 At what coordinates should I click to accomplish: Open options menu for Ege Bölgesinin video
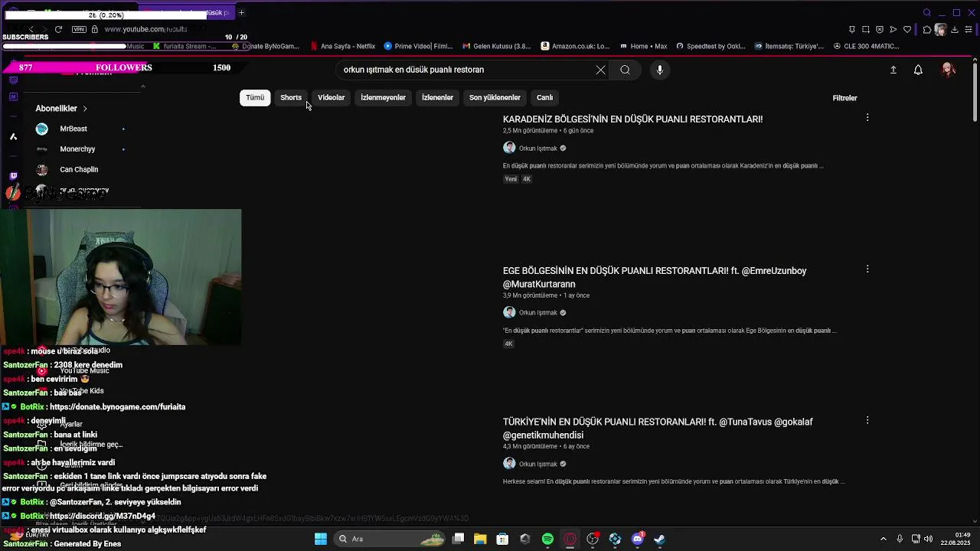point(867,269)
